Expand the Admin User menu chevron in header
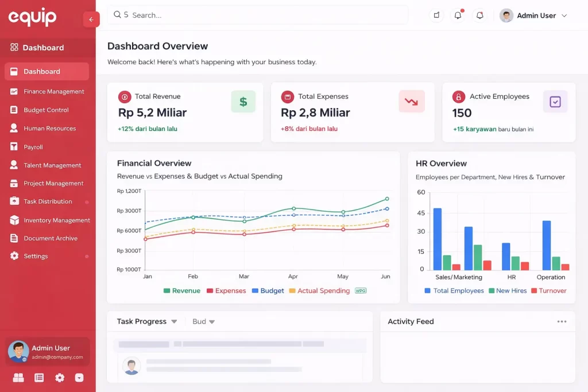 (x=564, y=16)
